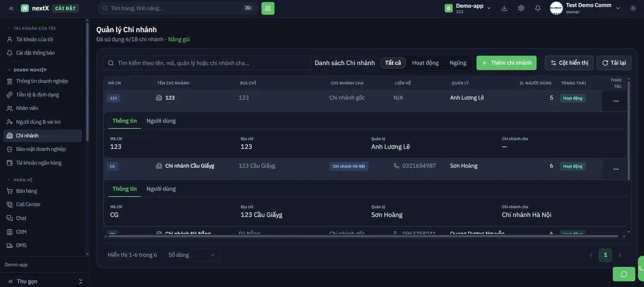Open the green apps grid icon
The height and width of the screenshot is (287, 644).
pos(268,8)
